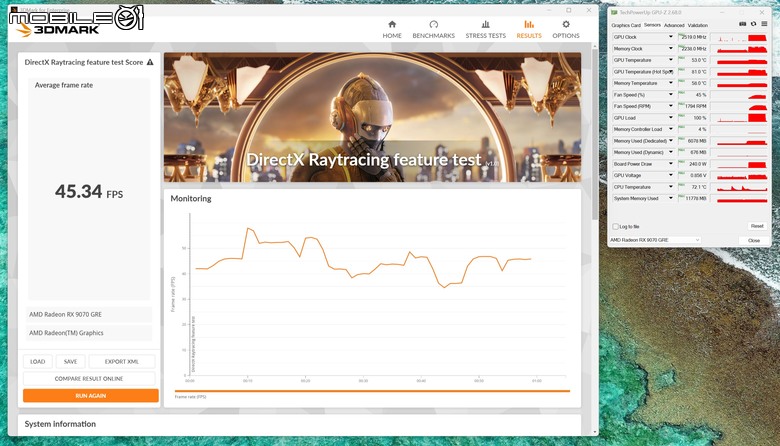
Task: Click COMPARE RESULT ONLINE
Action: [89, 378]
